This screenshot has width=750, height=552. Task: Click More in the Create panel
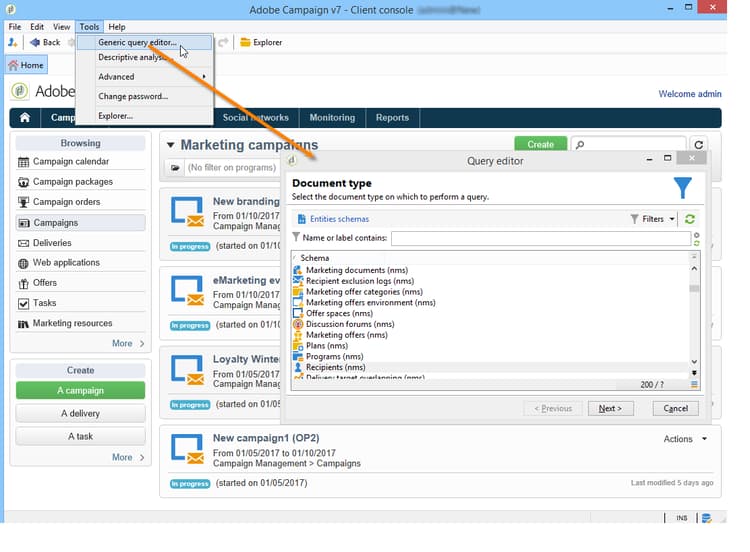(x=128, y=457)
